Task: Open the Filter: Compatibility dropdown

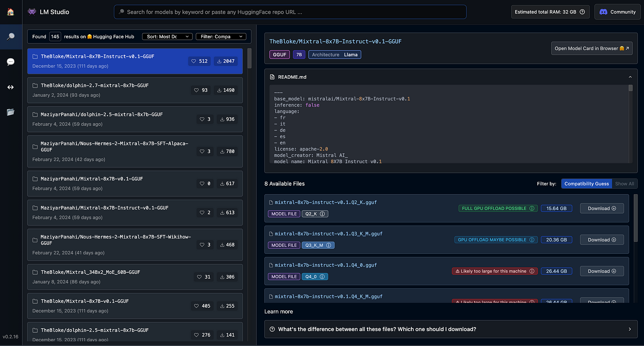Action: click(x=221, y=37)
